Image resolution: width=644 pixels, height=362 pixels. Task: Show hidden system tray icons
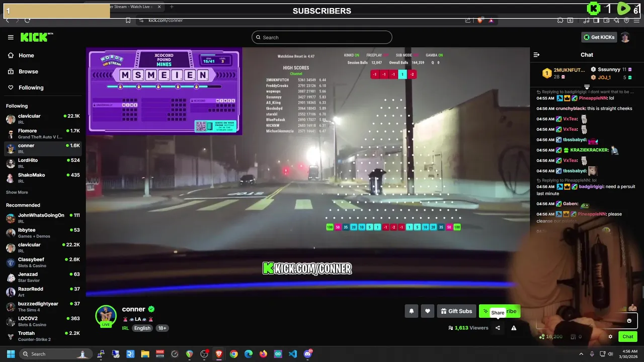(581, 354)
